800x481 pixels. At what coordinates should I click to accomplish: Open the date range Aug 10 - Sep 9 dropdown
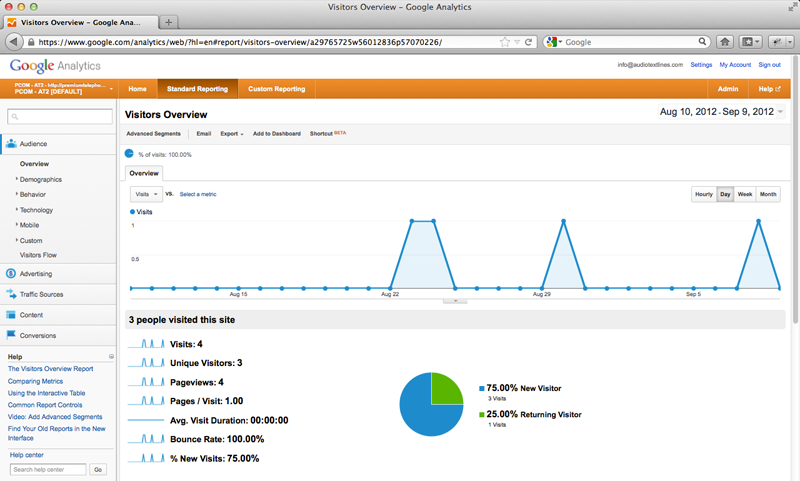point(721,112)
